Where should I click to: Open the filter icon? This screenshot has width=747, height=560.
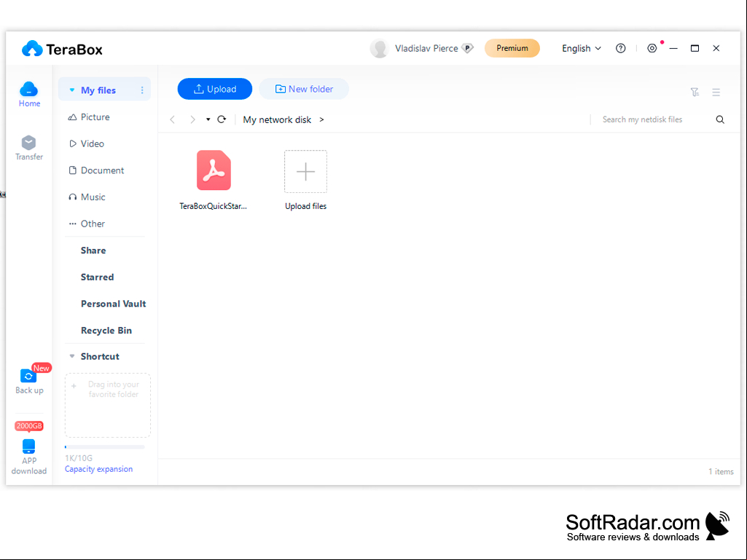pos(695,92)
